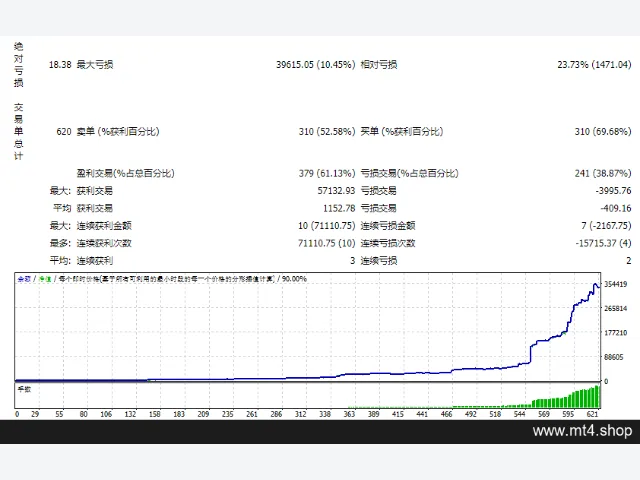Click the value 39615.05 (10.45%)
The width and height of the screenshot is (640, 480).
[x=316, y=64]
